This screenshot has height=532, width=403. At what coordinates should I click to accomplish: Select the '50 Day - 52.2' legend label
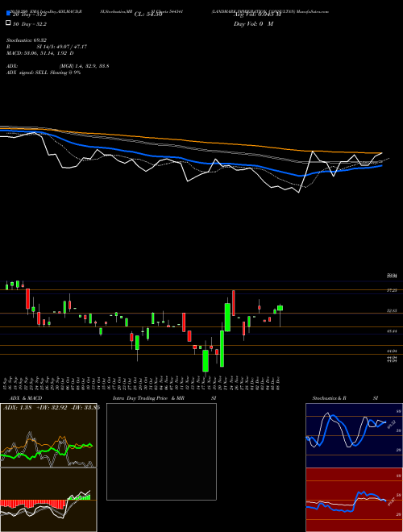click(30, 23)
